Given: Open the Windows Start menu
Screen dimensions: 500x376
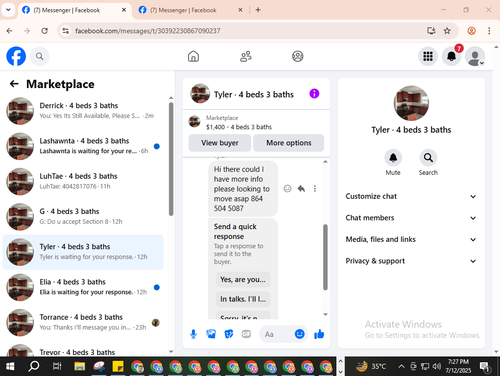Looking at the screenshot, I should [x=10, y=367].
